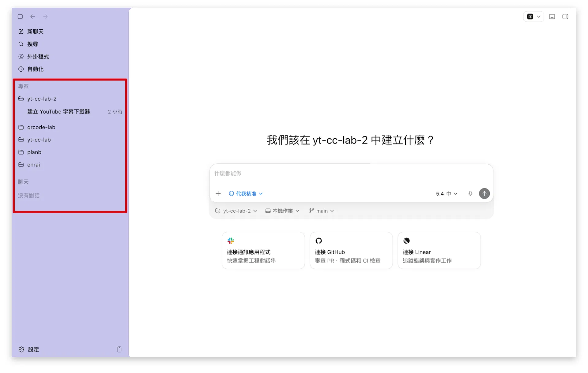Go back with the left arrow
Viewport: 588px width, 373px height.
pos(33,17)
